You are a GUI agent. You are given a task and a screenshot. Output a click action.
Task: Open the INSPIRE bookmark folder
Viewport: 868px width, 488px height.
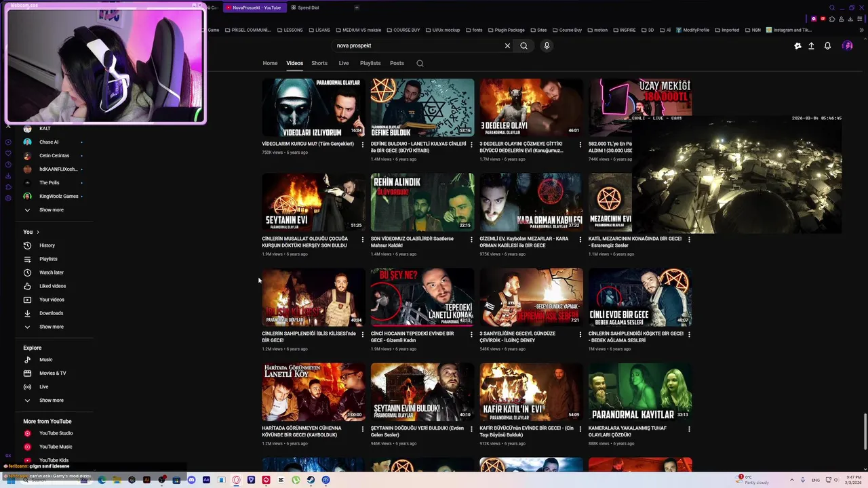[623, 30]
